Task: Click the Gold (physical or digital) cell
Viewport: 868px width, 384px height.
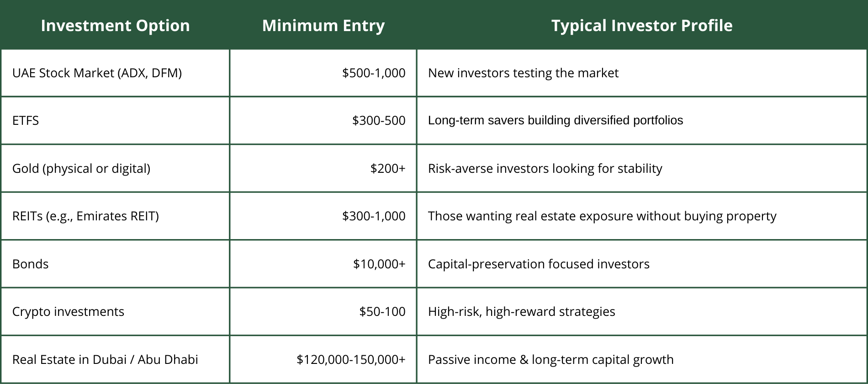Action: (x=81, y=169)
